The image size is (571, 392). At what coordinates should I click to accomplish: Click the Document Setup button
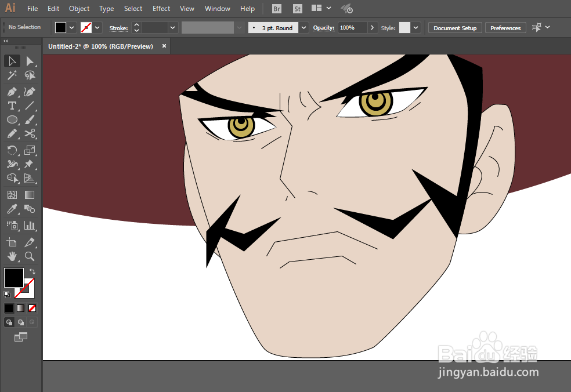click(455, 28)
